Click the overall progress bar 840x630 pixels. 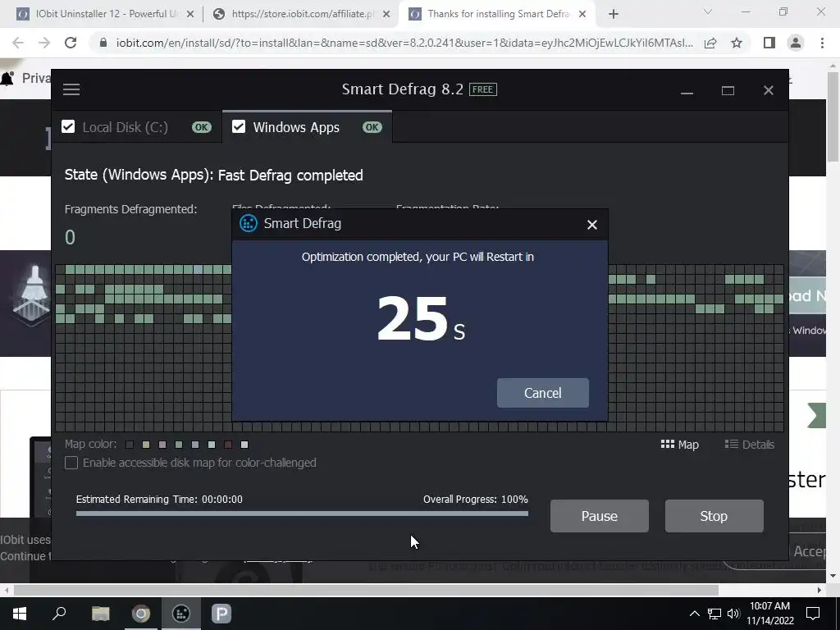(x=302, y=514)
